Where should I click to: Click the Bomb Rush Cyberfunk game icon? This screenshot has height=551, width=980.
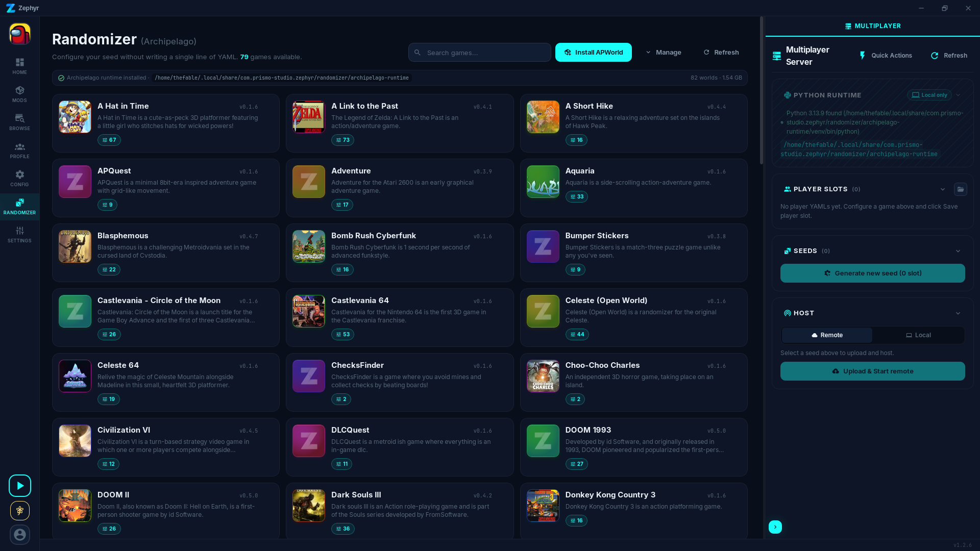pos(309,246)
